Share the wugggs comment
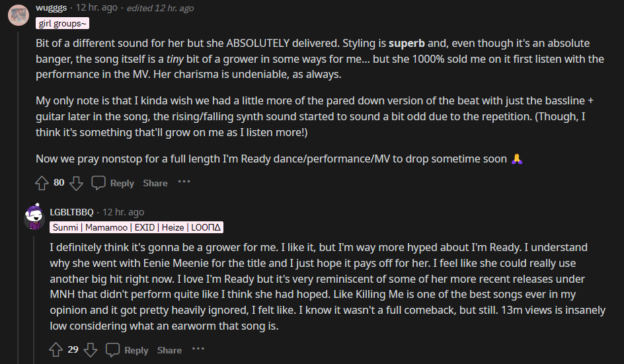 [155, 183]
